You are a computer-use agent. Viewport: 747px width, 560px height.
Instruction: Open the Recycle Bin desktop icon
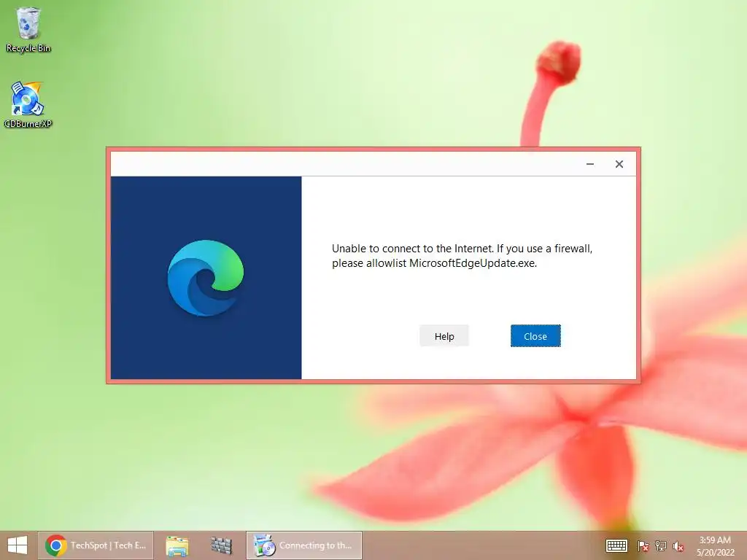[28, 29]
